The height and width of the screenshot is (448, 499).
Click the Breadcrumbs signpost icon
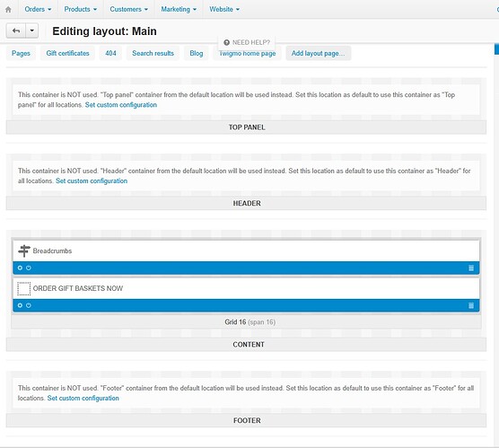click(24, 250)
